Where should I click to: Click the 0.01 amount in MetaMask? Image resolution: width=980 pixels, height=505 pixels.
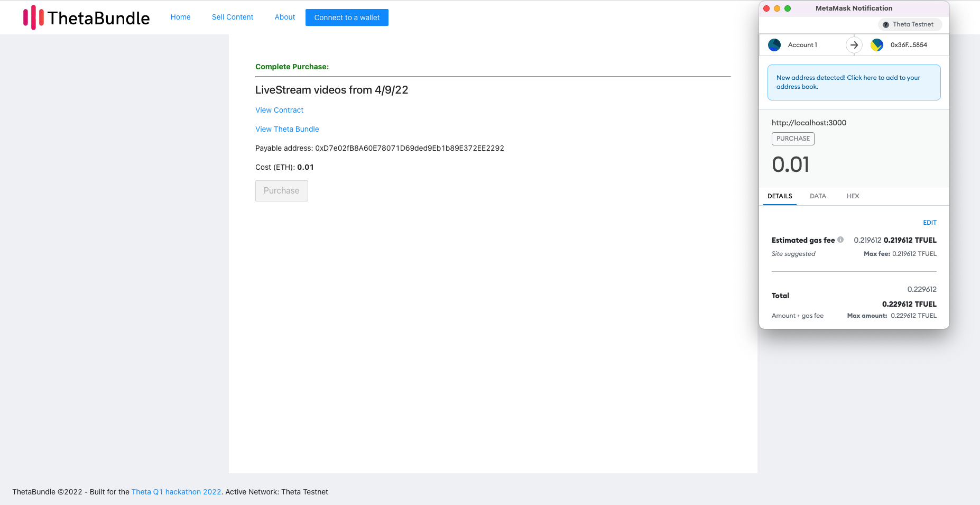point(791,164)
